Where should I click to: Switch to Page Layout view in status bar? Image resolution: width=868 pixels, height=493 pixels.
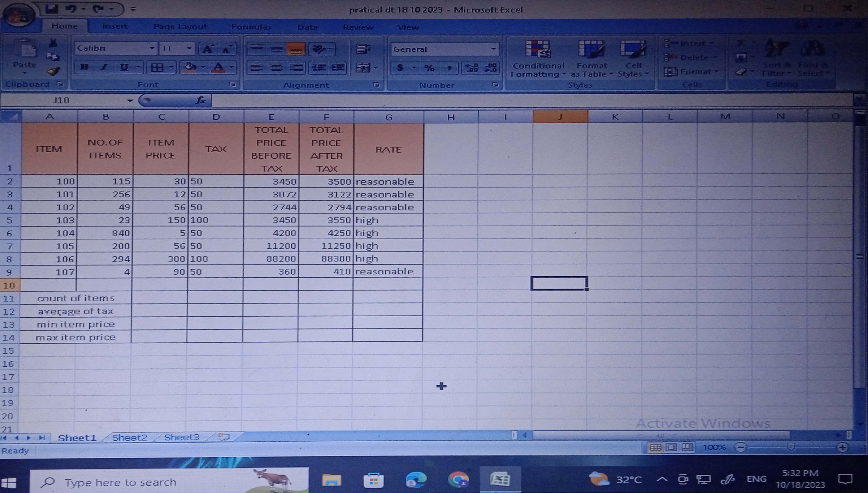(x=671, y=447)
